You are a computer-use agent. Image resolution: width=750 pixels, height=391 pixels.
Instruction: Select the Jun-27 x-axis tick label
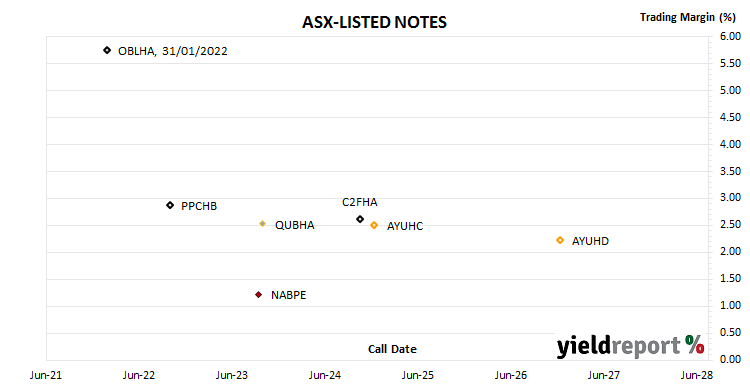pos(604,375)
